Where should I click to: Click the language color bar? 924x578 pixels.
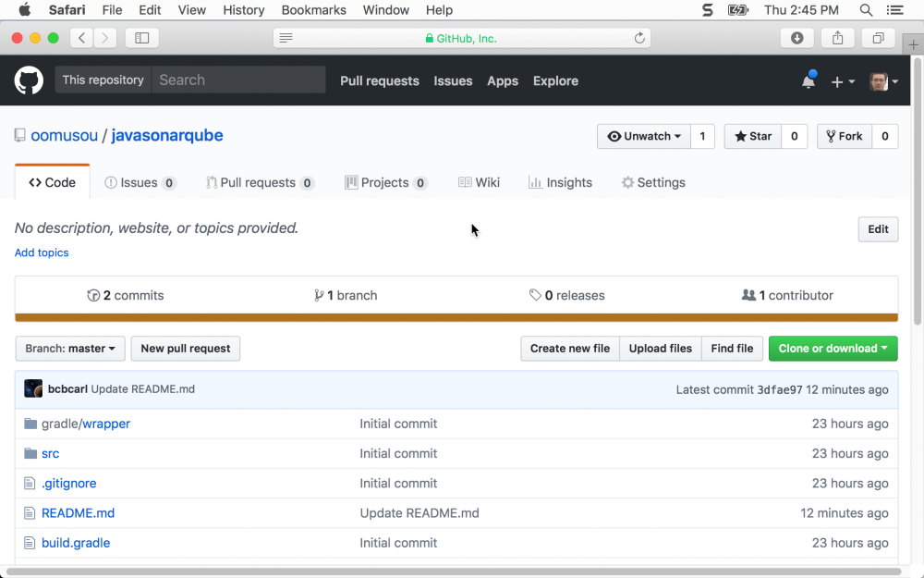coord(456,317)
